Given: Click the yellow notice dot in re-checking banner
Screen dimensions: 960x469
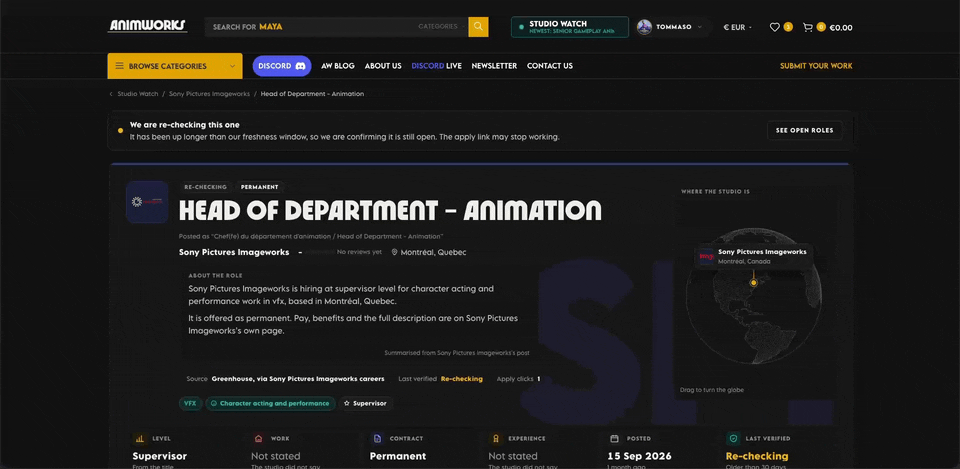Looking at the screenshot, I should click(120, 130).
